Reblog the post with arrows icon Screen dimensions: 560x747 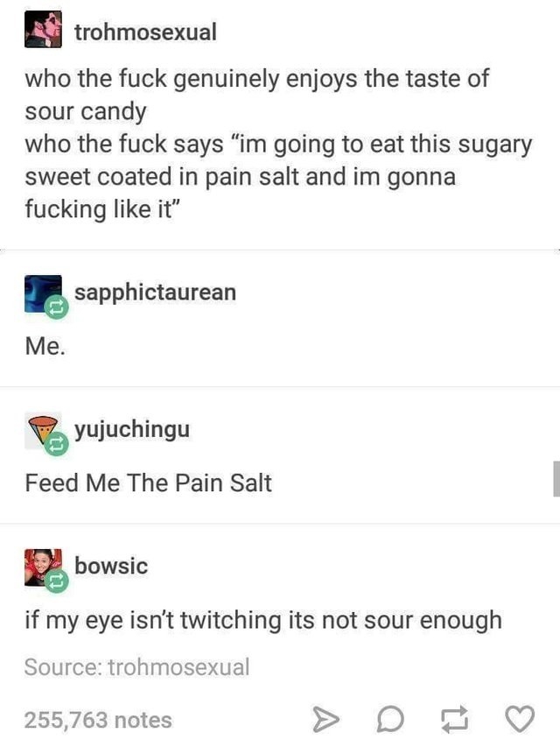(x=455, y=719)
